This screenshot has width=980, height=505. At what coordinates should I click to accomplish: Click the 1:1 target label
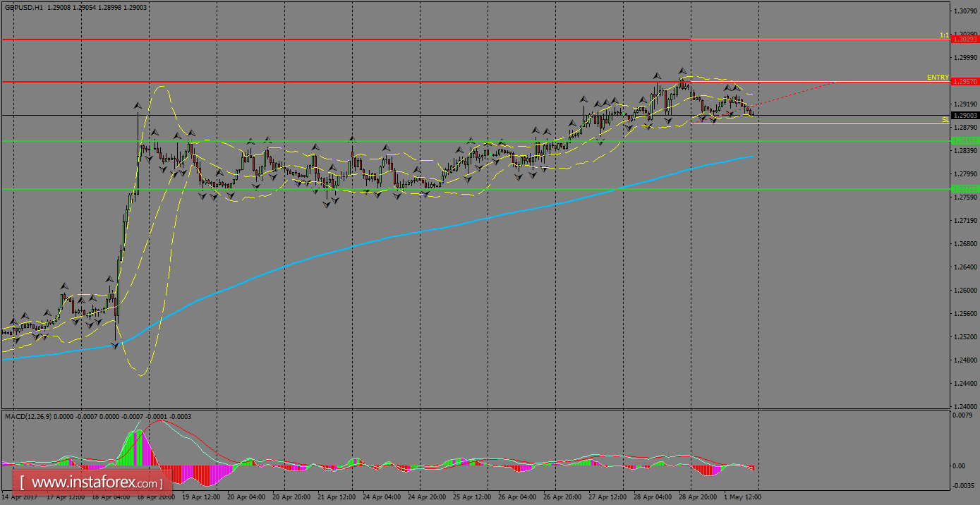click(944, 35)
